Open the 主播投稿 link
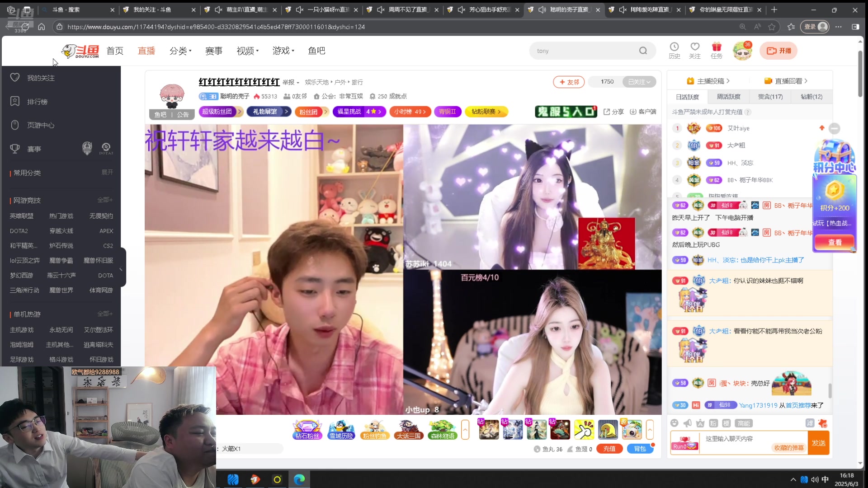Screen dimensions: 868x488 point(708,81)
